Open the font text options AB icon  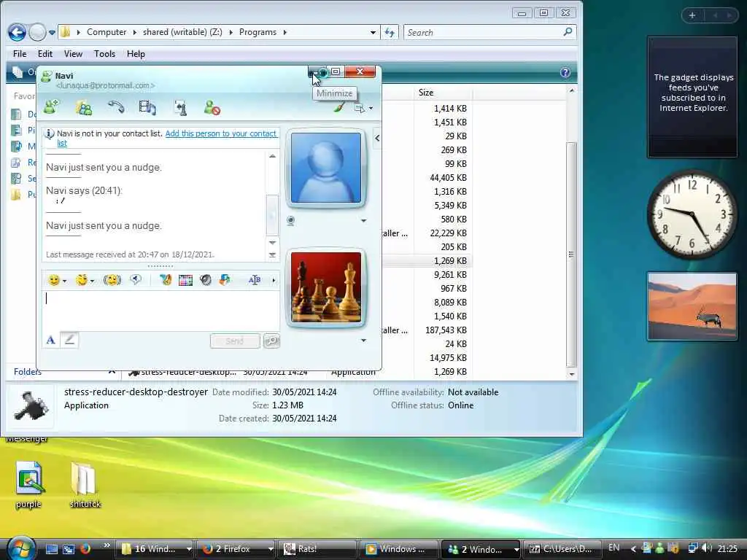point(255,280)
